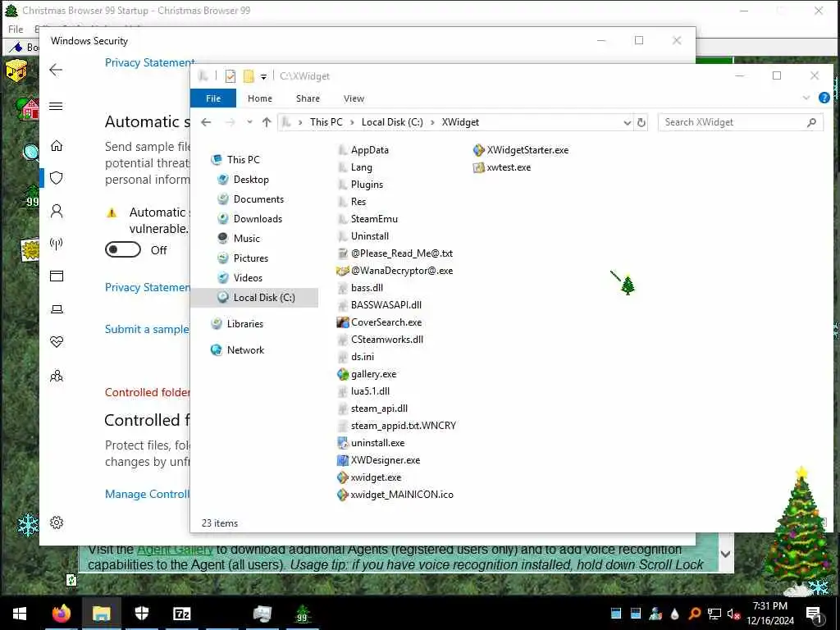Open the View ribbon tab
Image resolution: width=840 pixels, height=630 pixels.
tap(354, 98)
